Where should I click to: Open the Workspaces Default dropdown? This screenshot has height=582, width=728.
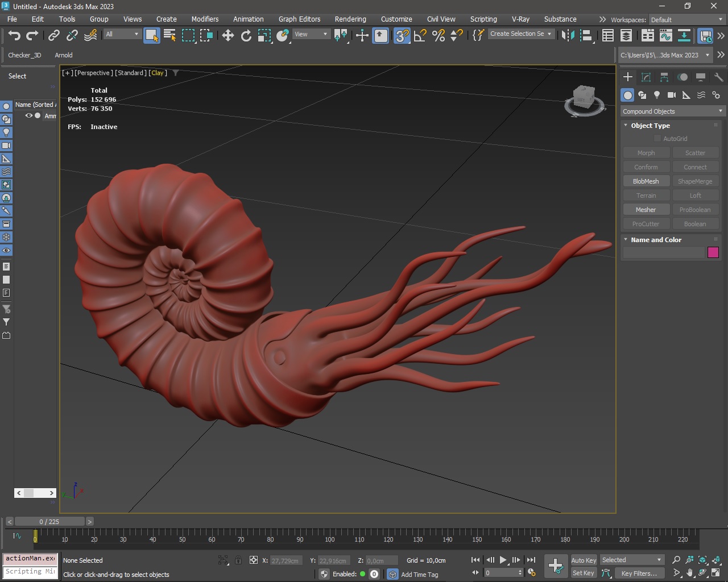point(687,19)
